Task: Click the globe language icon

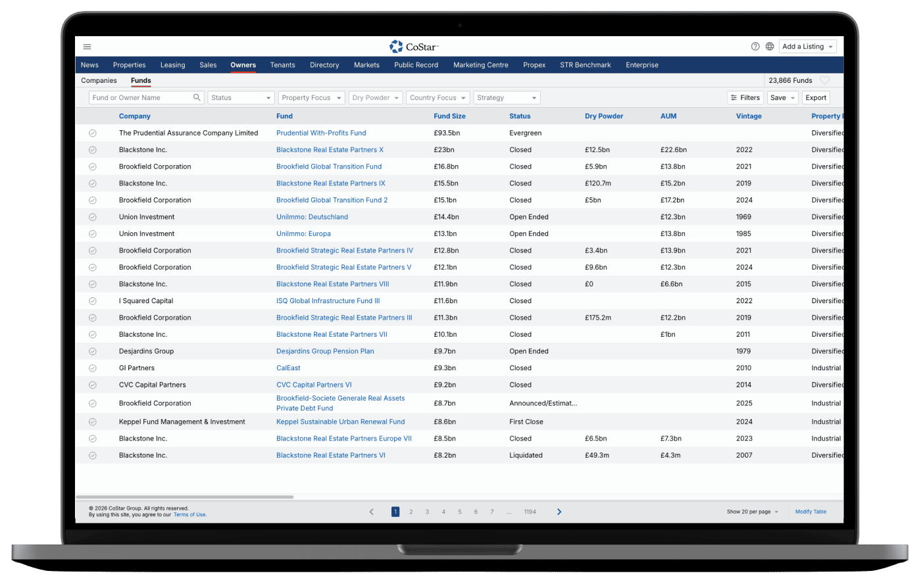Action: (x=770, y=47)
